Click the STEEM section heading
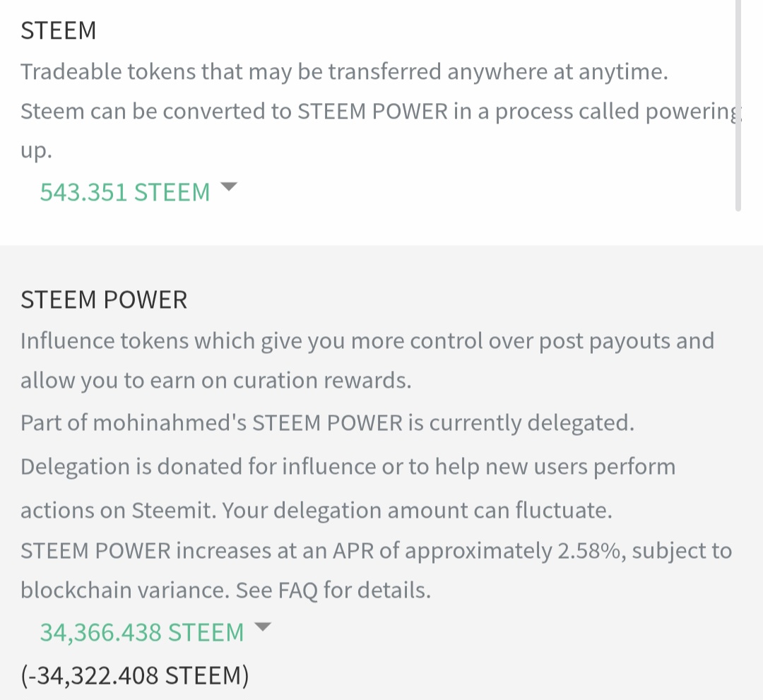 point(59,31)
